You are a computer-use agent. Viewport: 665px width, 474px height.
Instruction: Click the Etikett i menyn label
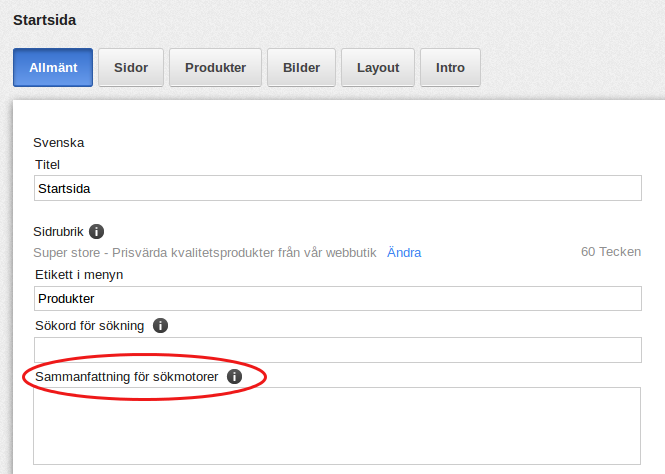(x=79, y=275)
